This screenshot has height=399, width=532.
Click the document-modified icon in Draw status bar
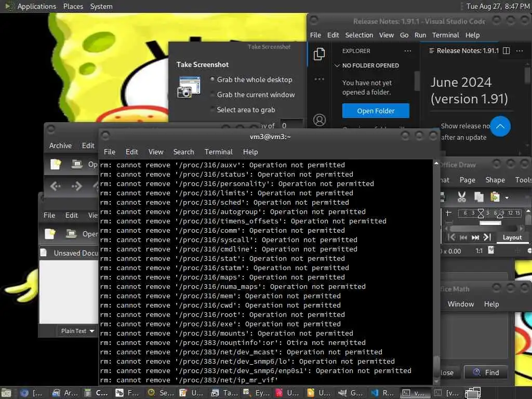[x=491, y=250]
